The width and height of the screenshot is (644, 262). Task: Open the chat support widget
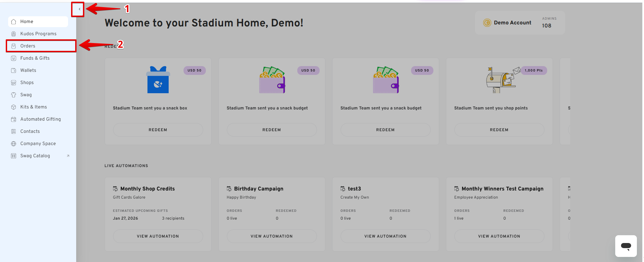(x=626, y=246)
